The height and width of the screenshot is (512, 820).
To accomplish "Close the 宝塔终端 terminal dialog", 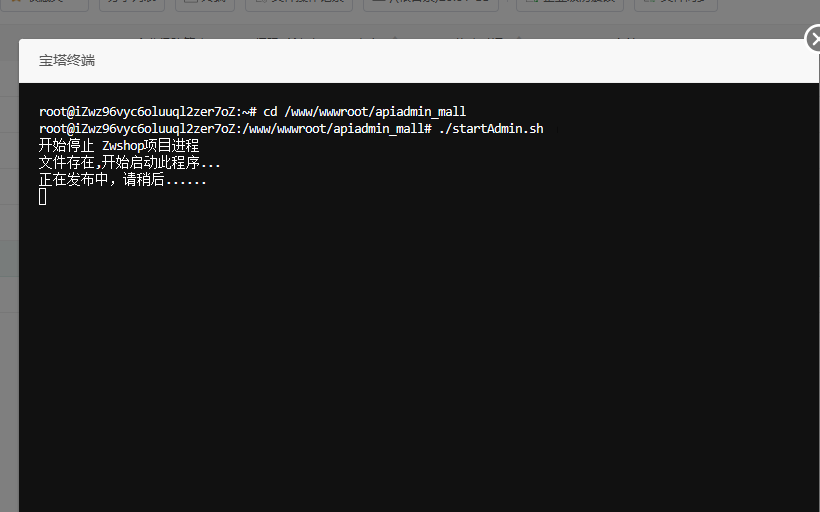I will (x=813, y=41).
